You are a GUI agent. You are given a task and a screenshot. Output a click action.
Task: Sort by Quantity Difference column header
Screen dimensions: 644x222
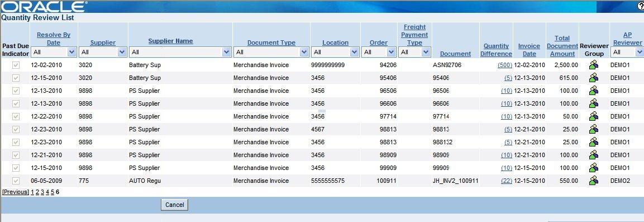496,50
